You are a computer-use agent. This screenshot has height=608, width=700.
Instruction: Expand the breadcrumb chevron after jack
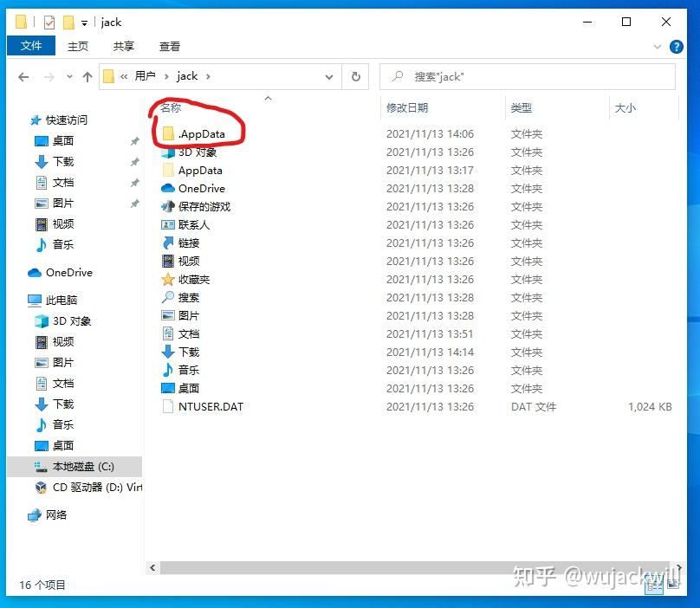(x=208, y=77)
